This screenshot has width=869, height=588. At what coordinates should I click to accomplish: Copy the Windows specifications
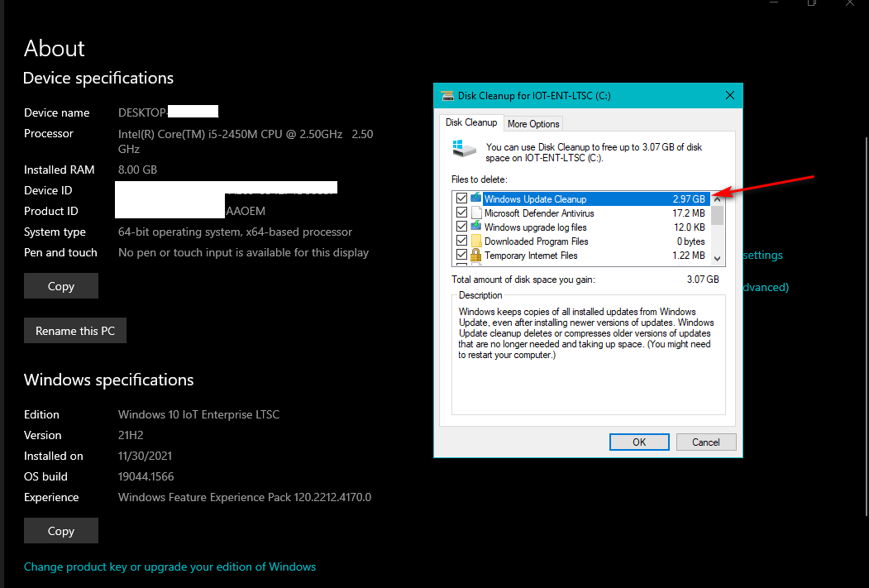point(61,531)
